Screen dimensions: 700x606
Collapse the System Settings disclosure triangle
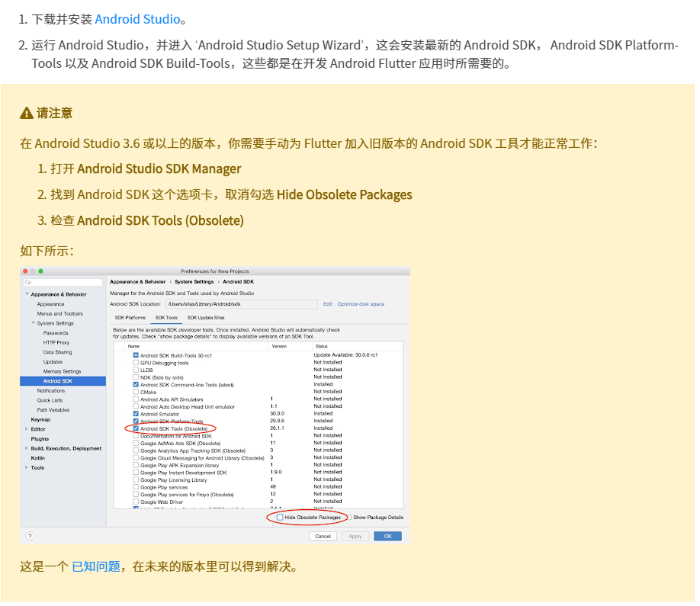tap(33, 322)
